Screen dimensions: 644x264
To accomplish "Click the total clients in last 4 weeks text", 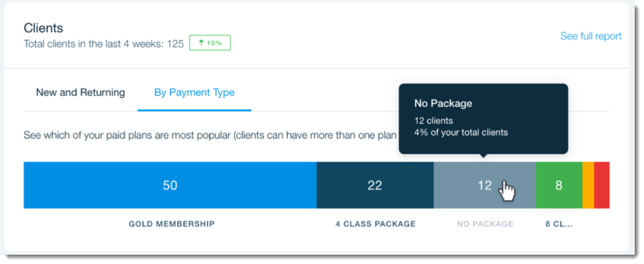I will click(x=103, y=44).
